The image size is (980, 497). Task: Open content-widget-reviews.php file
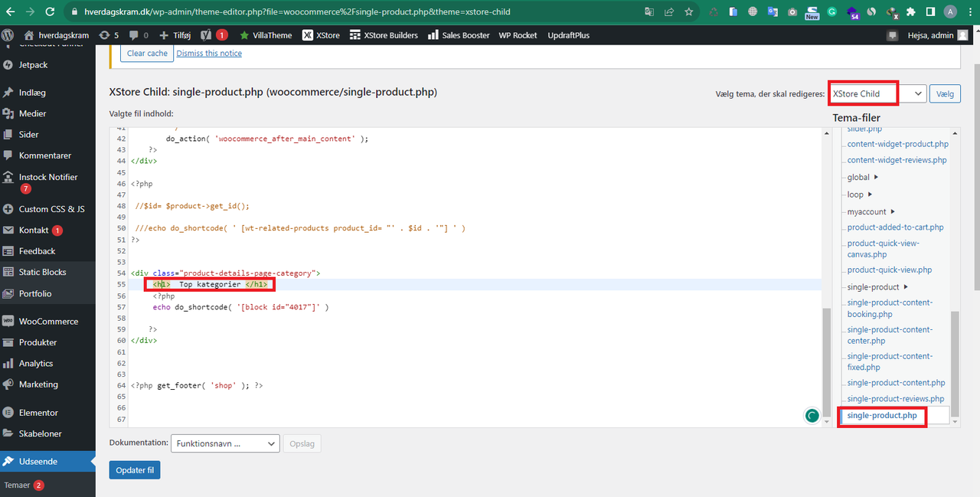click(897, 160)
